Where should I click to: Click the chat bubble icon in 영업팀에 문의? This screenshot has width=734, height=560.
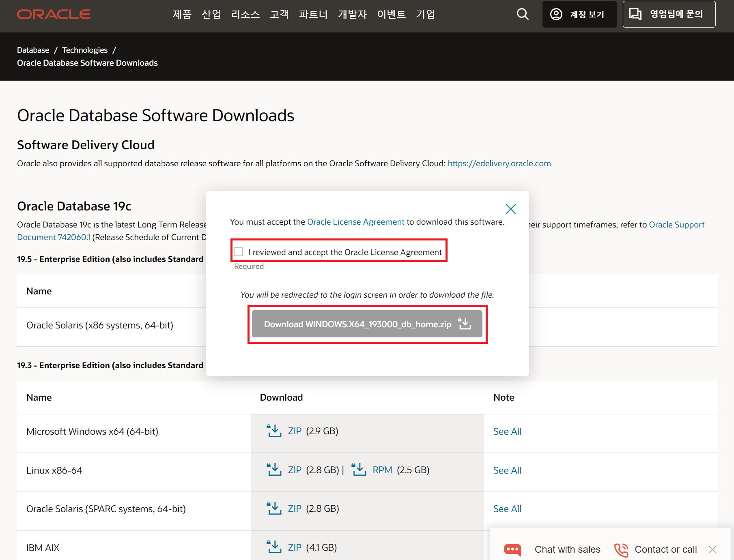(635, 14)
